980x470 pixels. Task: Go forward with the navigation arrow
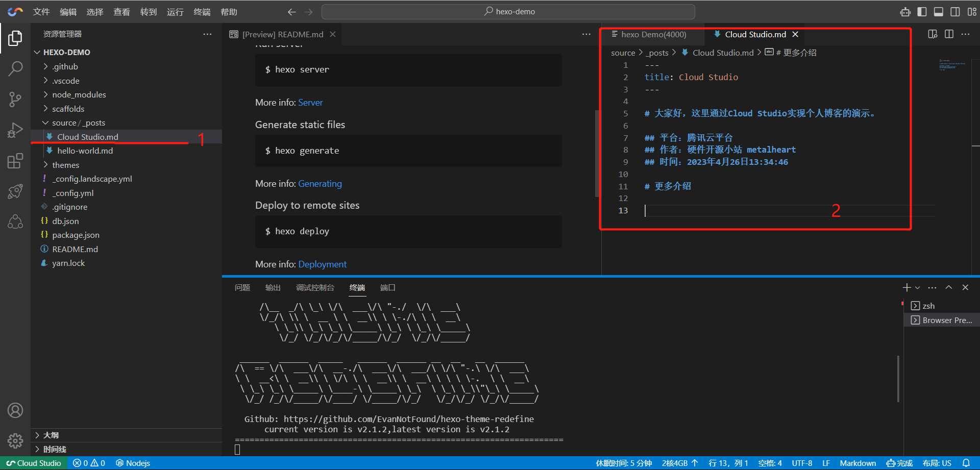coord(309,12)
